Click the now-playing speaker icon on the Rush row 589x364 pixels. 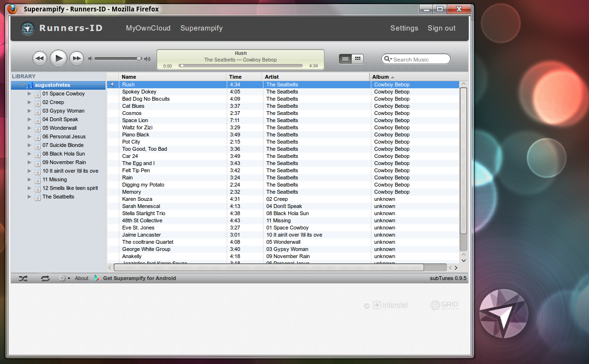(x=112, y=84)
